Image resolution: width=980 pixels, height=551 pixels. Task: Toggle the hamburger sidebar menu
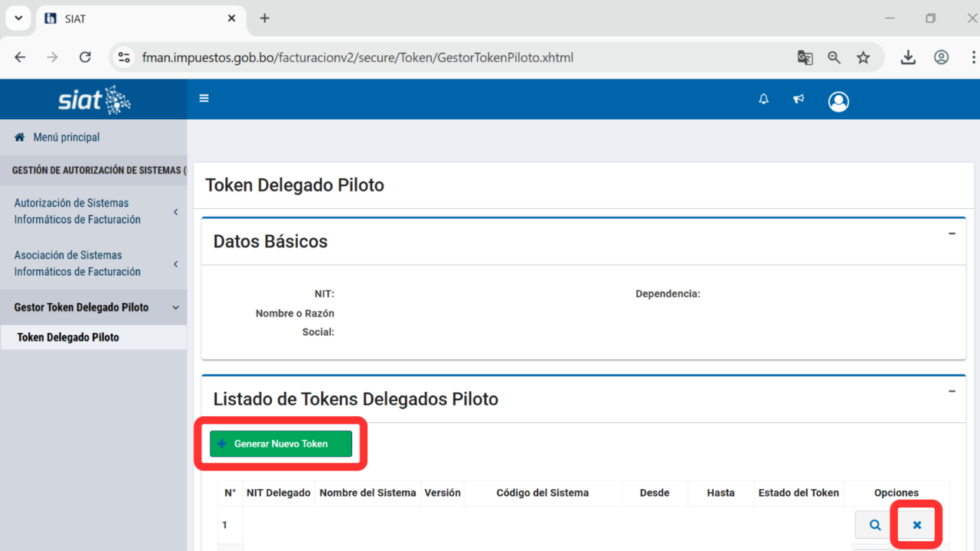click(x=204, y=99)
